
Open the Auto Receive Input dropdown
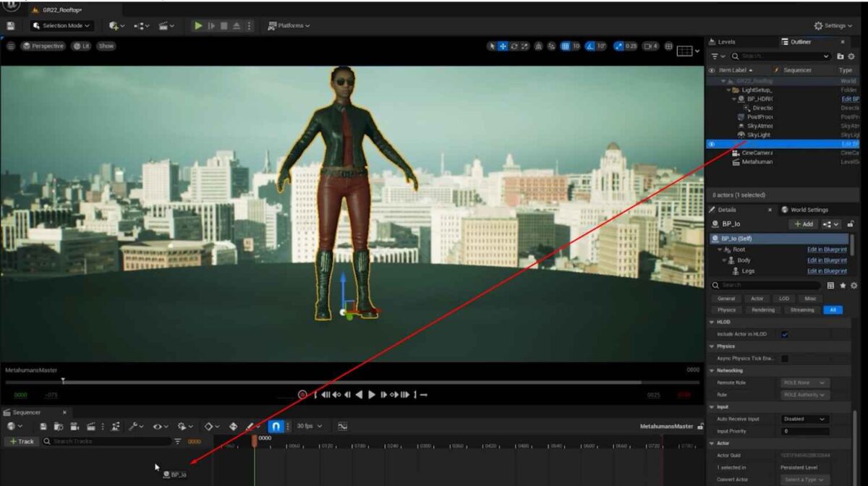[x=805, y=419]
